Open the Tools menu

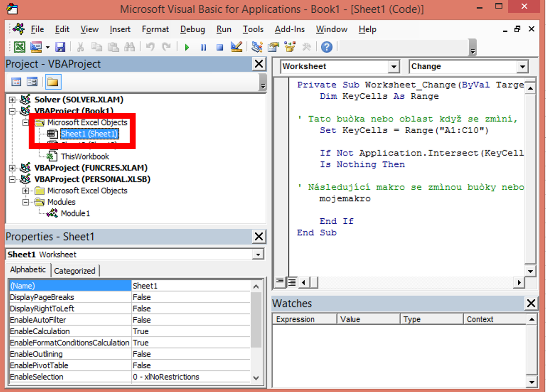click(x=253, y=29)
